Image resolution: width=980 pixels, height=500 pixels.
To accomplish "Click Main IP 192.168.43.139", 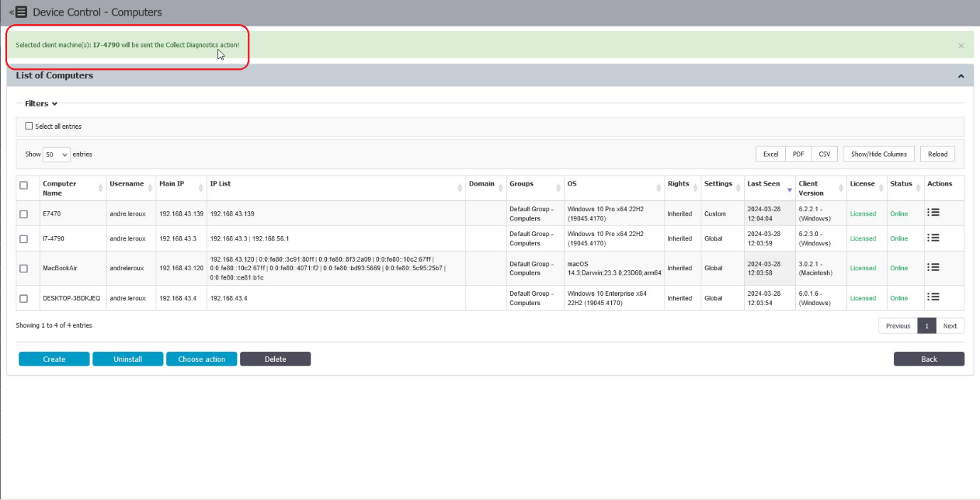I will (181, 214).
